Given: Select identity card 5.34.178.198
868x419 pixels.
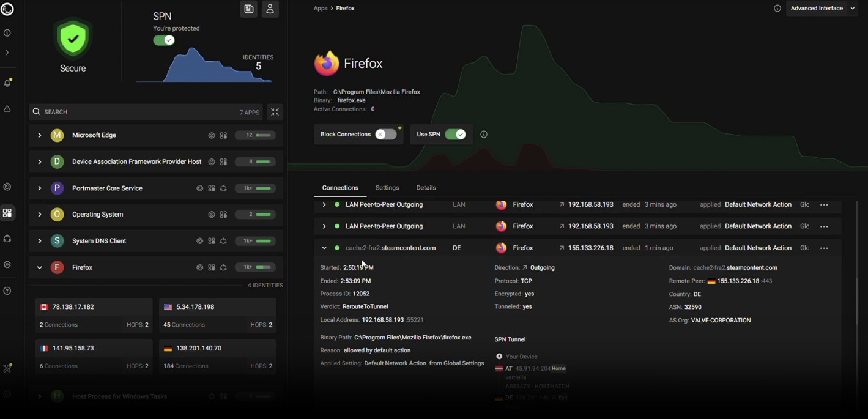Looking at the screenshot, I should (x=217, y=316).
